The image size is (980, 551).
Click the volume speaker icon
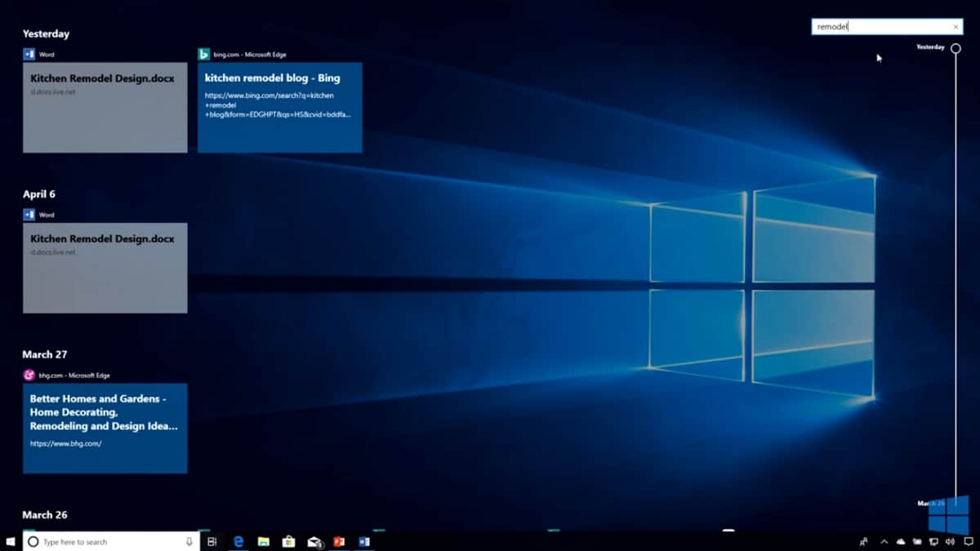pos(948,541)
